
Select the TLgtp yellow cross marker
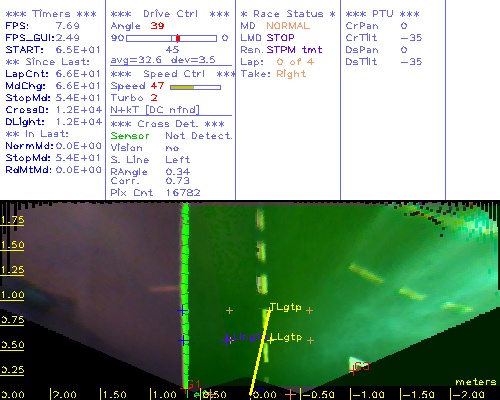coord(269,310)
